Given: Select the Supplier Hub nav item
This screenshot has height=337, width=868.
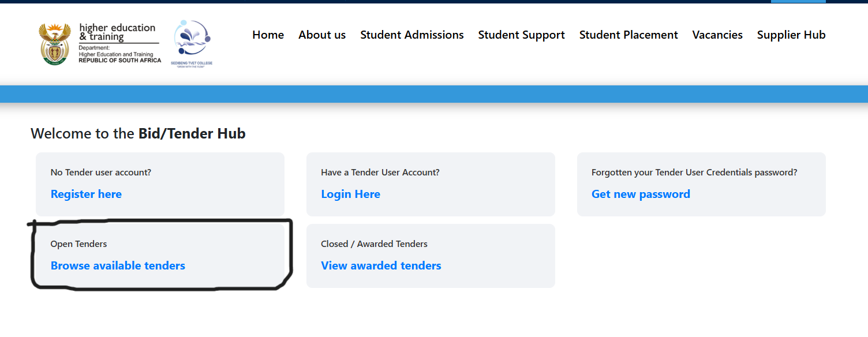Looking at the screenshot, I should point(791,35).
